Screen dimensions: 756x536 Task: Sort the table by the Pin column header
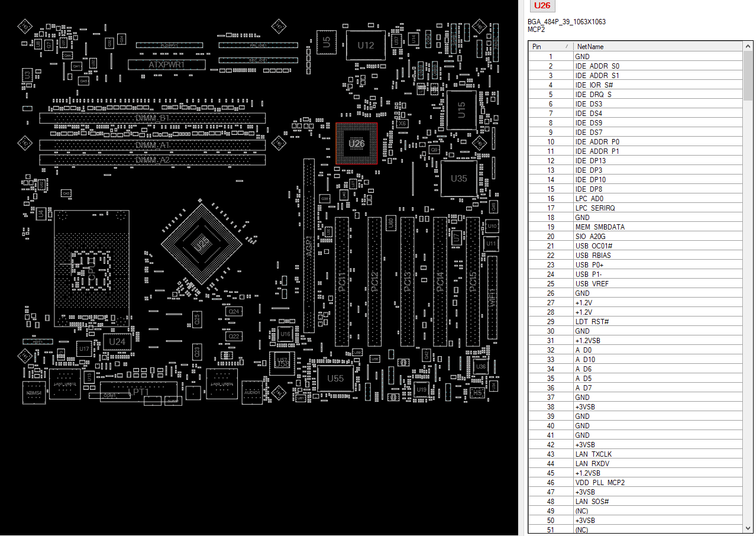click(551, 46)
